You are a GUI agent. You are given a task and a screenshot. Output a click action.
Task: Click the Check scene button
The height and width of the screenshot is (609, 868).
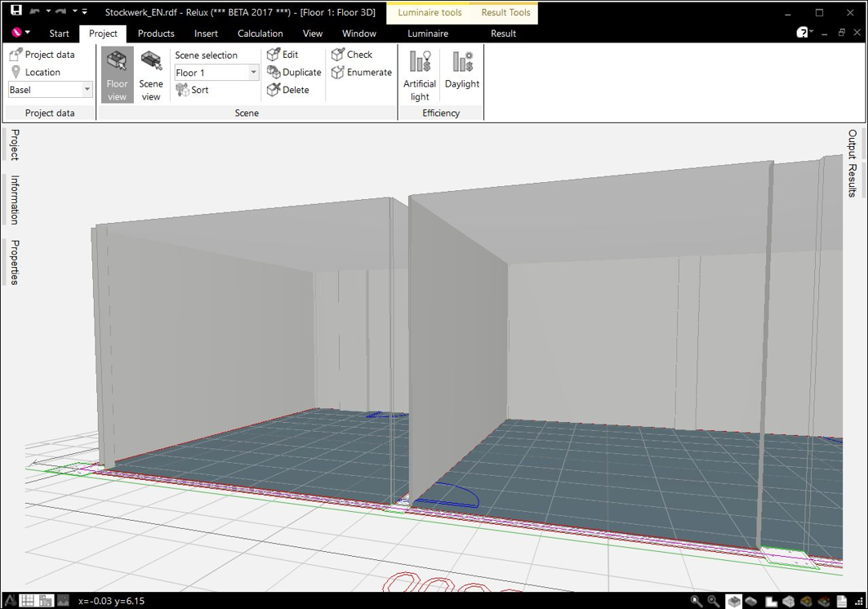coord(352,54)
